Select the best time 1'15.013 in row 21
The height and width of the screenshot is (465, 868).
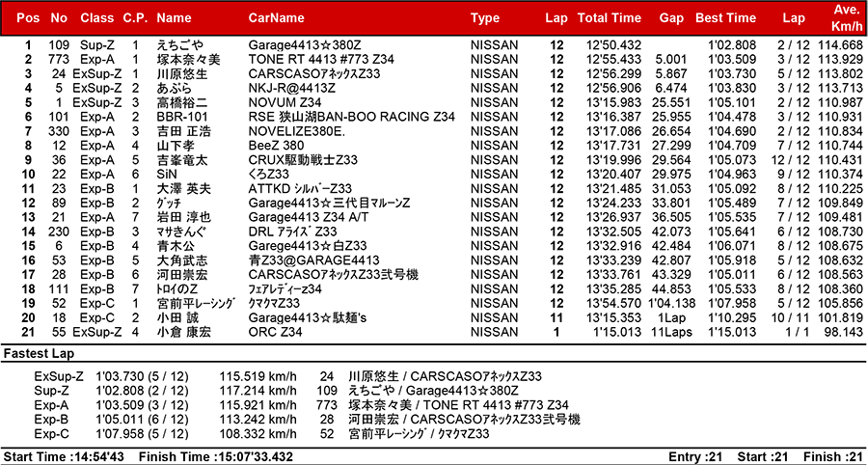(x=732, y=333)
